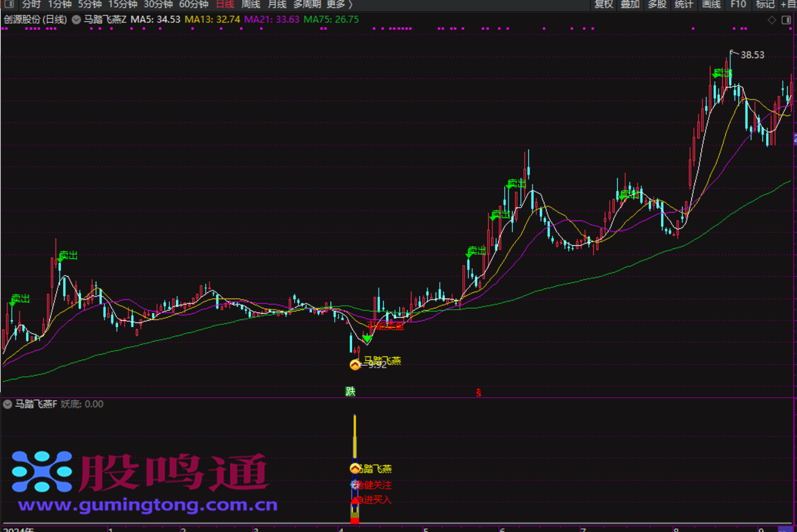Expand the 马踏飞燕F sub-indicator dropdown

click(x=7, y=404)
